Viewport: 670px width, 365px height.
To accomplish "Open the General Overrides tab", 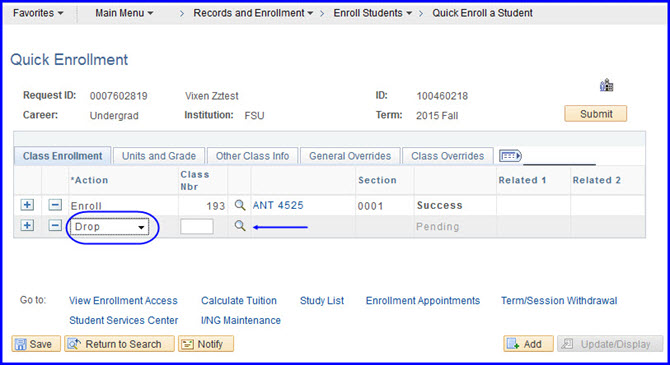I will tap(350, 156).
